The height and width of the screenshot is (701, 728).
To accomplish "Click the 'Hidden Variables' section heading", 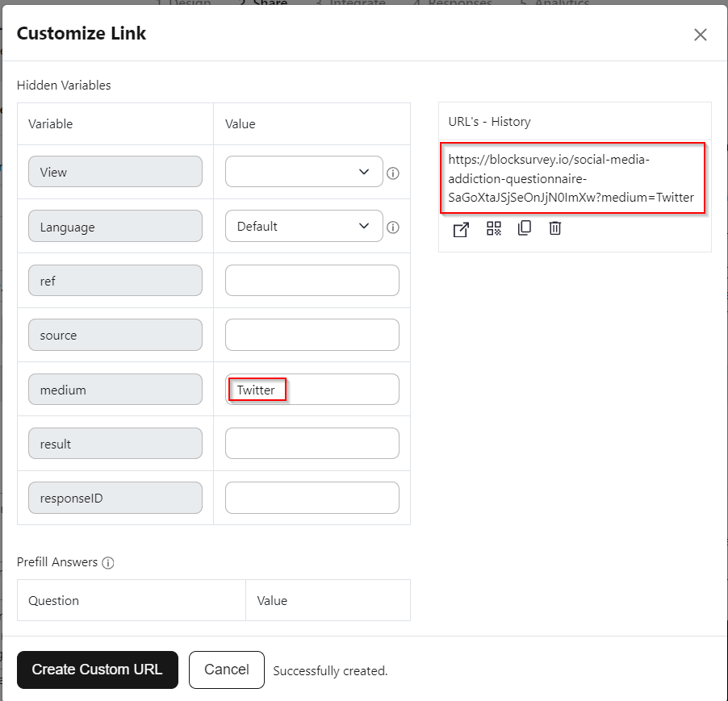I will [64, 86].
